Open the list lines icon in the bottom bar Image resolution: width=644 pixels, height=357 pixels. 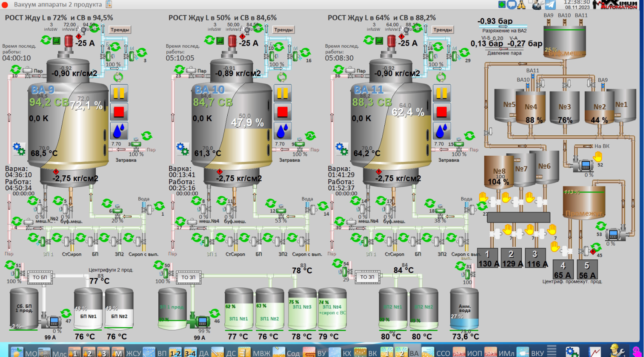point(552,350)
